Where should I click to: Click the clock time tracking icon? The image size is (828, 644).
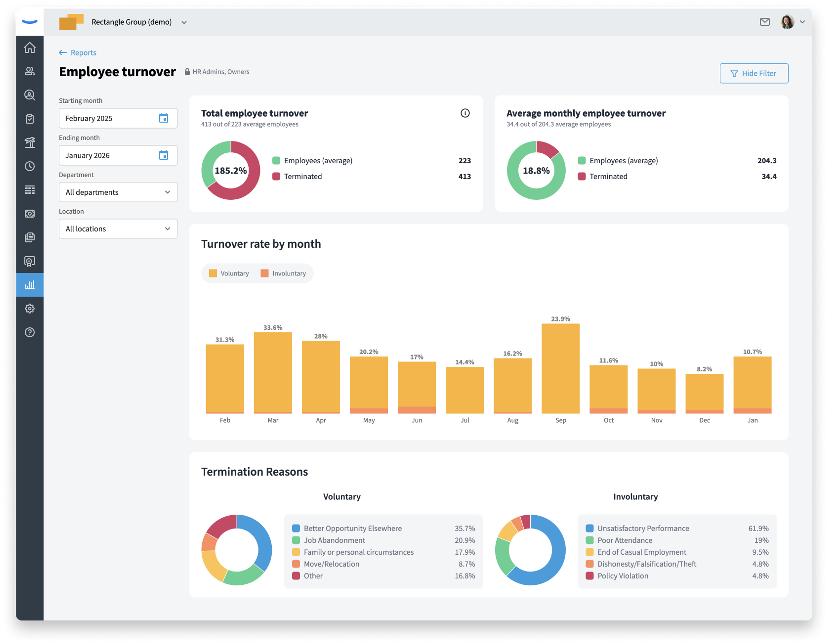coord(30,166)
